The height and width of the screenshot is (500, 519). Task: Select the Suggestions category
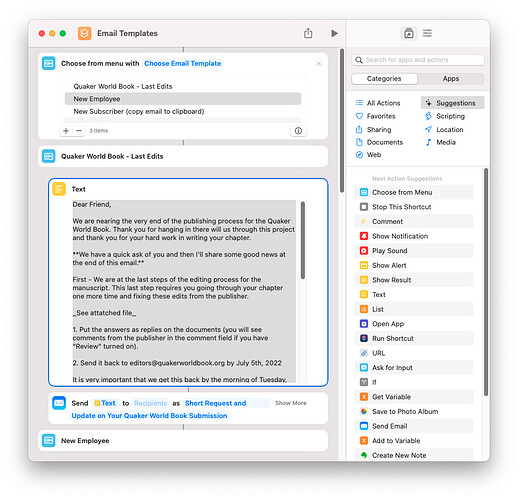tap(452, 103)
